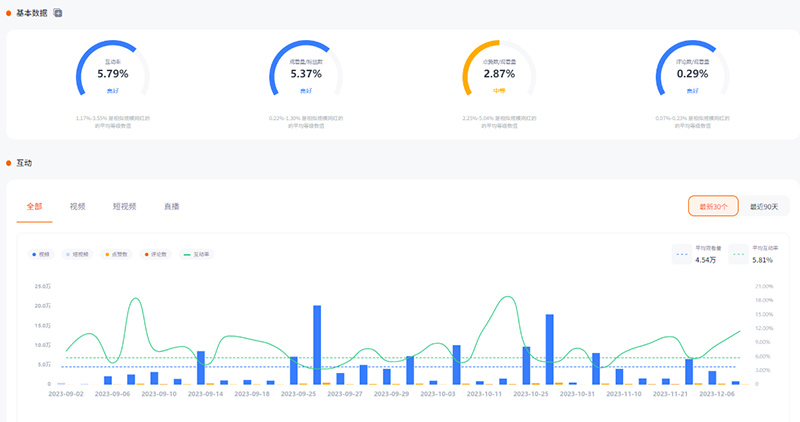Open the 视频 tab
The image size is (800, 422).
pyautogui.click(x=78, y=206)
